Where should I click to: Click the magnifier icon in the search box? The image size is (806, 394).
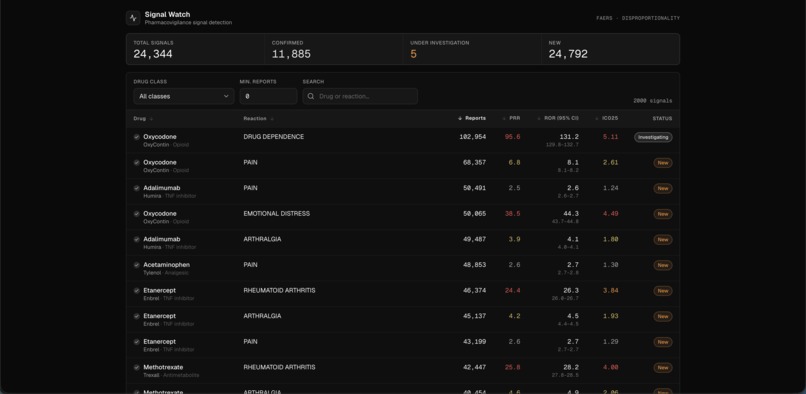[310, 96]
